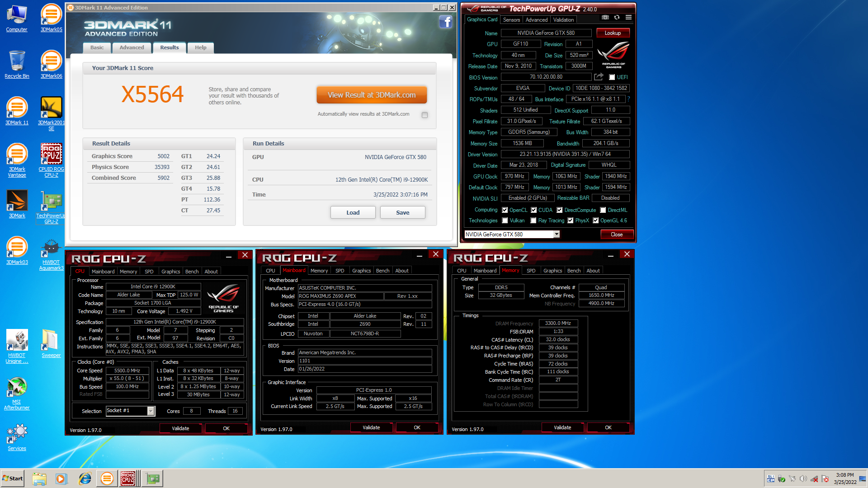The width and height of the screenshot is (868, 488).
Task: Open the Sensors tab in GPU-Z
Action: pos(511,20)
